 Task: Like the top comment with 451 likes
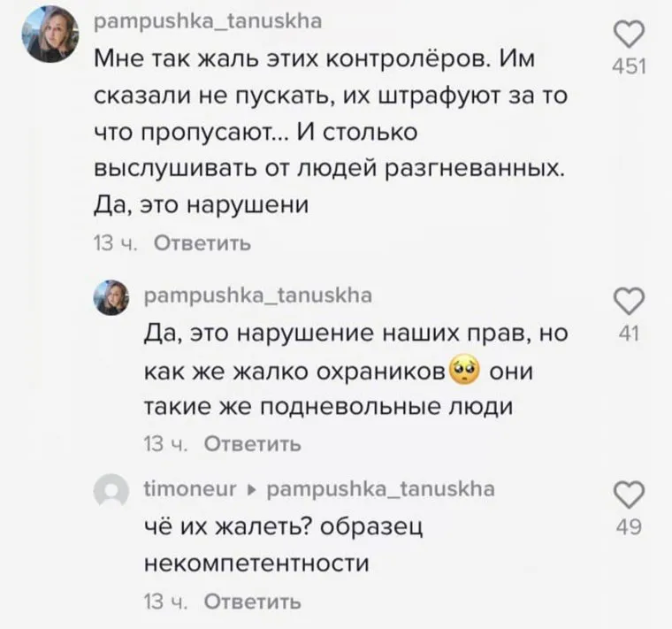pos(628,36)
